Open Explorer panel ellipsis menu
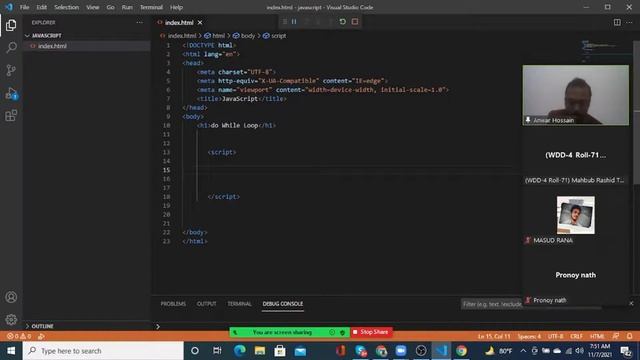 [140, 22]
